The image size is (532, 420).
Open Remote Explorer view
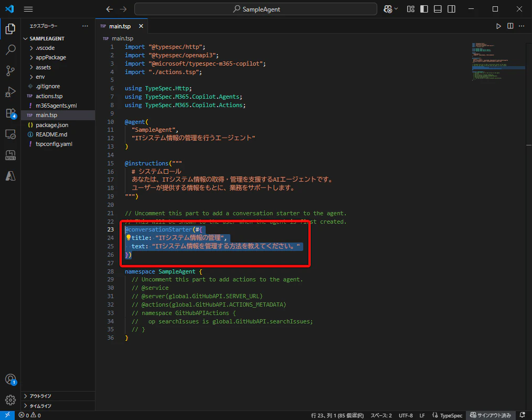[x=10, y=134]
